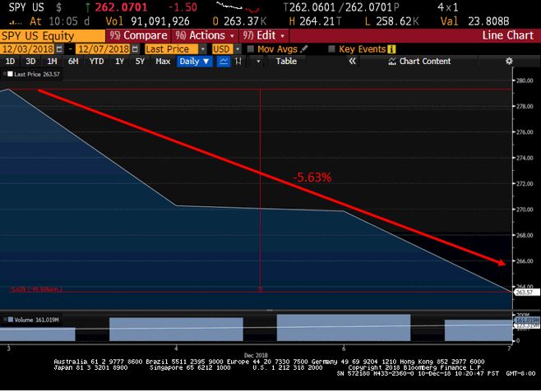Image resolution: width=541 pixels, height=392 pixels.
Task: Click the December 7 volume bar
Action: point(479,330)
